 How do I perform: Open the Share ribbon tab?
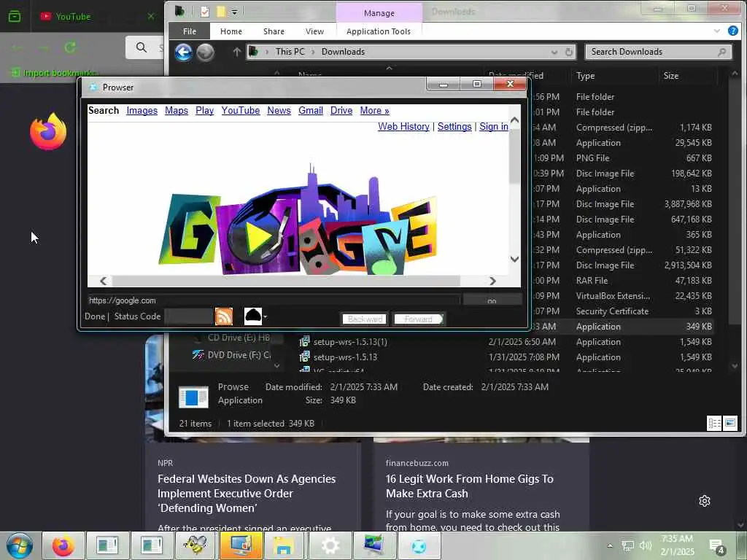coord(274,31)
